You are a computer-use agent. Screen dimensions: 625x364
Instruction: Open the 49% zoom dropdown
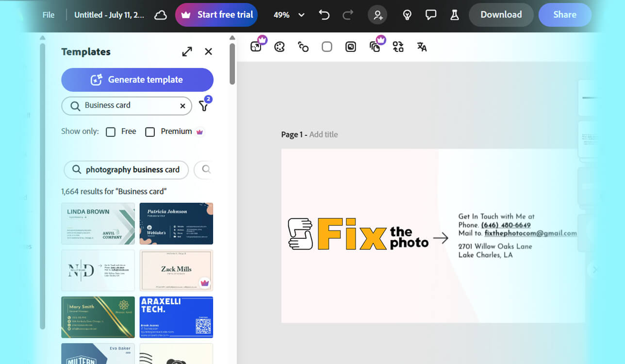288,15
